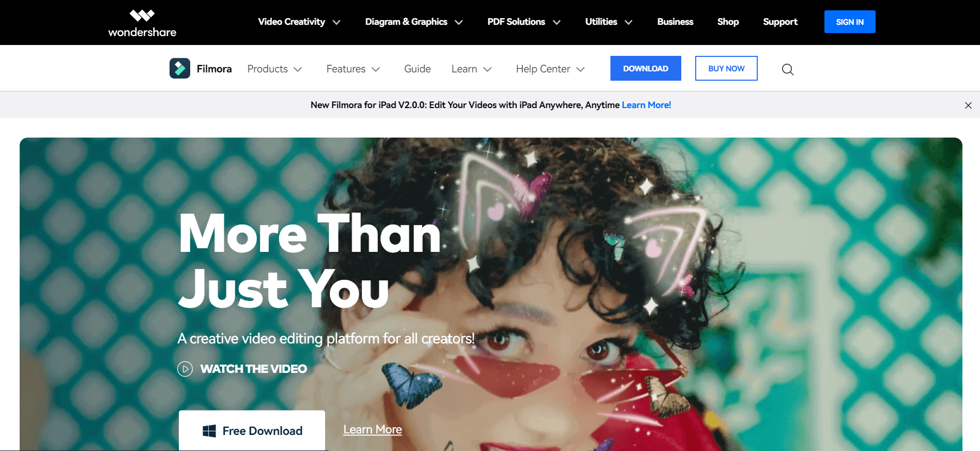Click the BUY NOW outlined button
Screen dimensions: 980x451
click(x=726, y=68)
